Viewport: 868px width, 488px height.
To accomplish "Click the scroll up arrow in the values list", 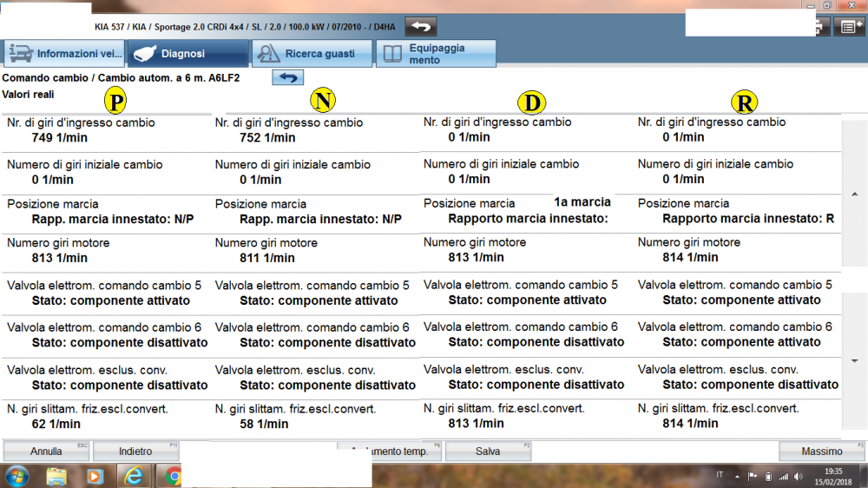I will point(855,195).
